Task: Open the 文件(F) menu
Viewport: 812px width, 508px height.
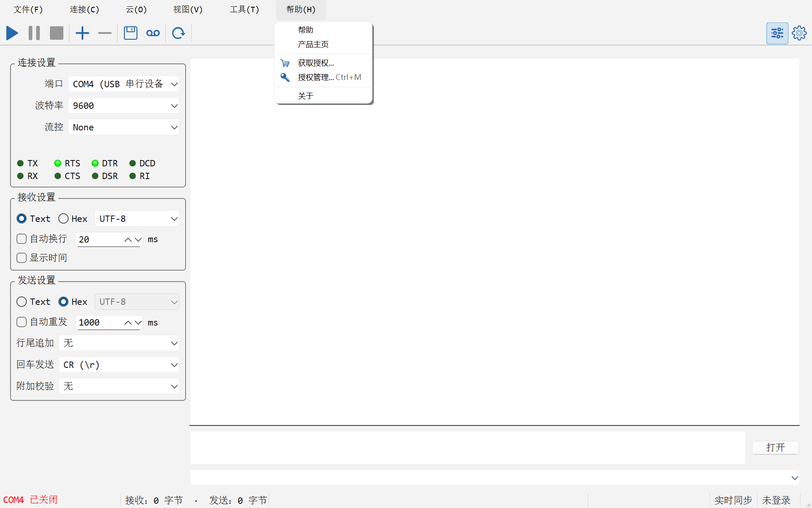Action: click(x=28, y=10)
